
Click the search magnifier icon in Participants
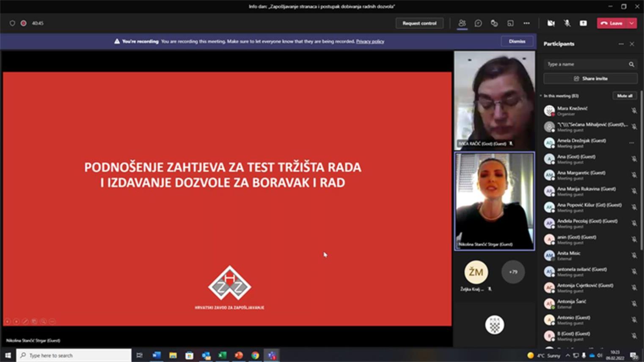pos(631,64)
